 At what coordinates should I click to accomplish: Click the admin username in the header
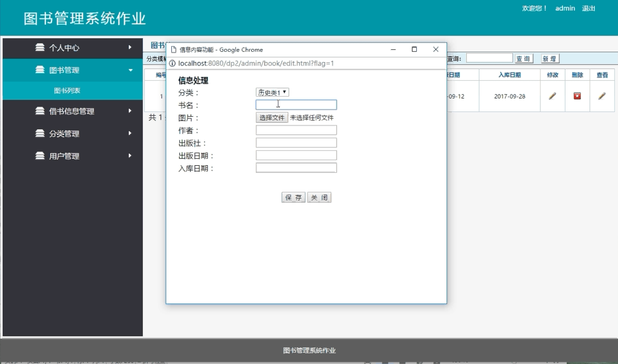(565, 8)
